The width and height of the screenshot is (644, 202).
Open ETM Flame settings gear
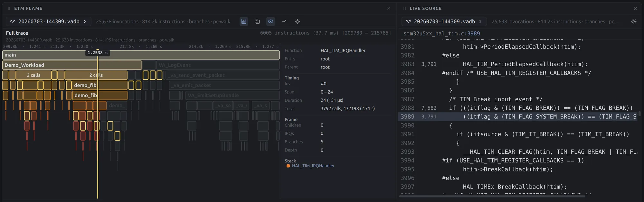[x=298, y=22]
